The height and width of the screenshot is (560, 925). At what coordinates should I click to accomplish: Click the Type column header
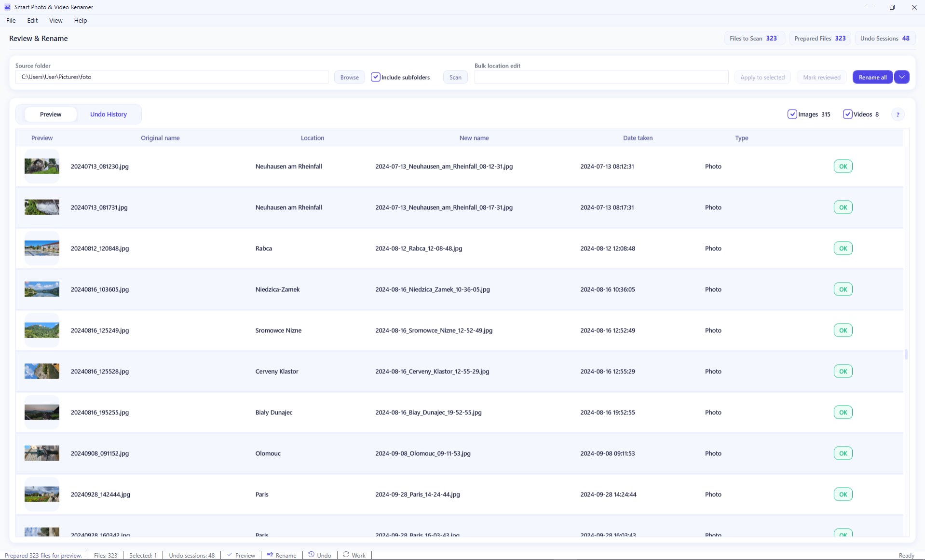742,138
